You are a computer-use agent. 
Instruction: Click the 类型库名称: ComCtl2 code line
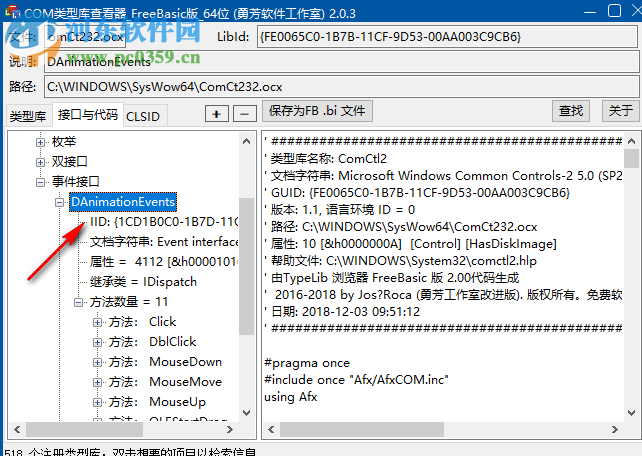(x=326, y=158)
